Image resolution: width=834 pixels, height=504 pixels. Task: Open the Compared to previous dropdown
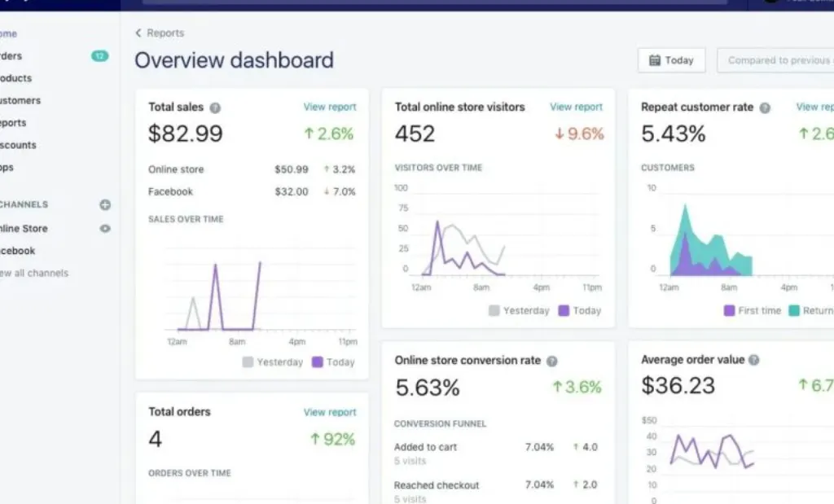[x=775, y=60]
